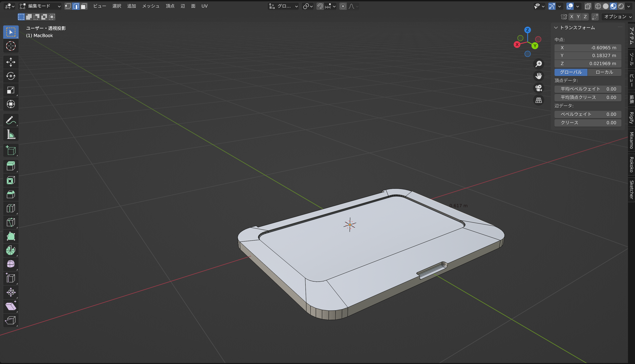Open the 選択 menu
This screenshot has height=364, width=635.
(117, 6)
